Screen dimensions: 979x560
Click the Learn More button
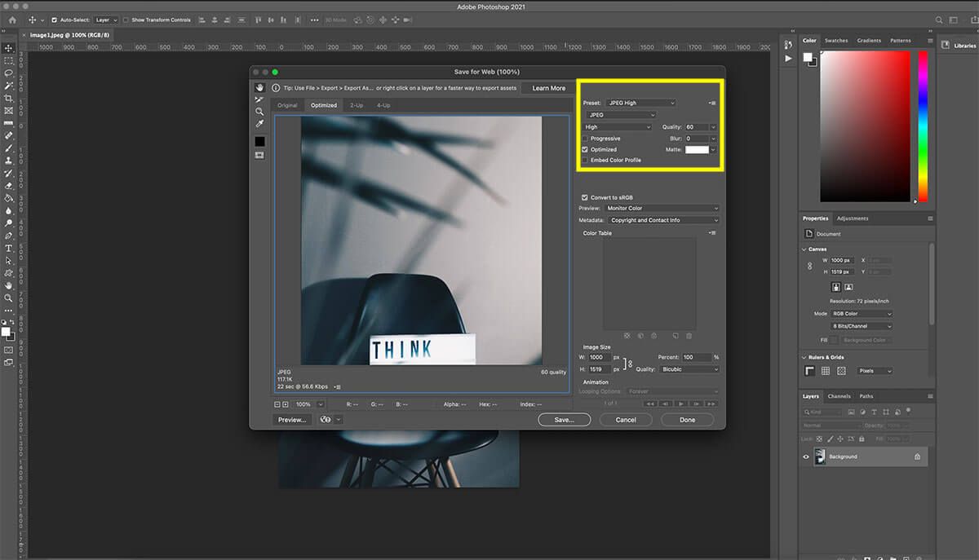549,88
